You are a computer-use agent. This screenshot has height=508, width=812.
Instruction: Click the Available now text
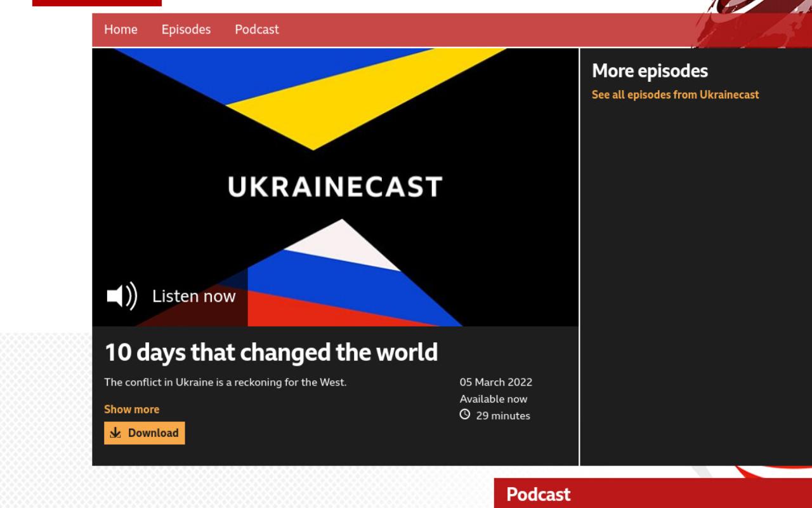pyautogui.click(x=494, y=399)
